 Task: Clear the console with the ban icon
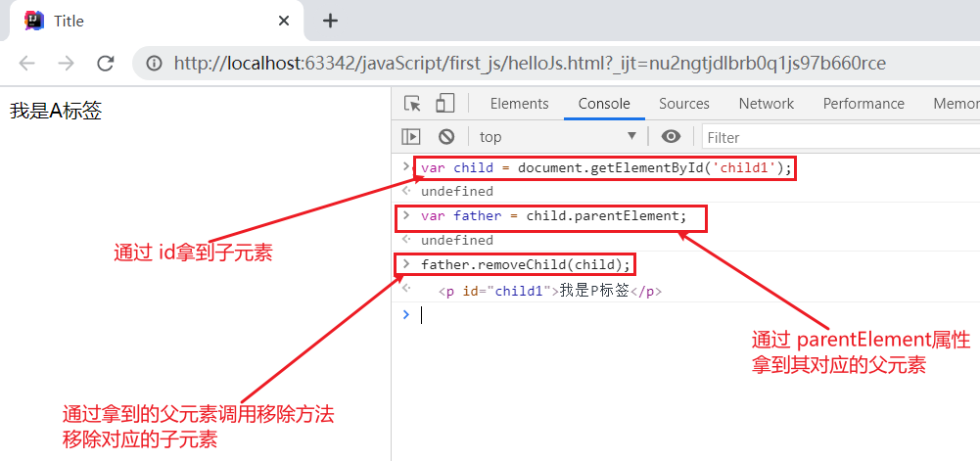pyautogui.click(x=445, y=137)
